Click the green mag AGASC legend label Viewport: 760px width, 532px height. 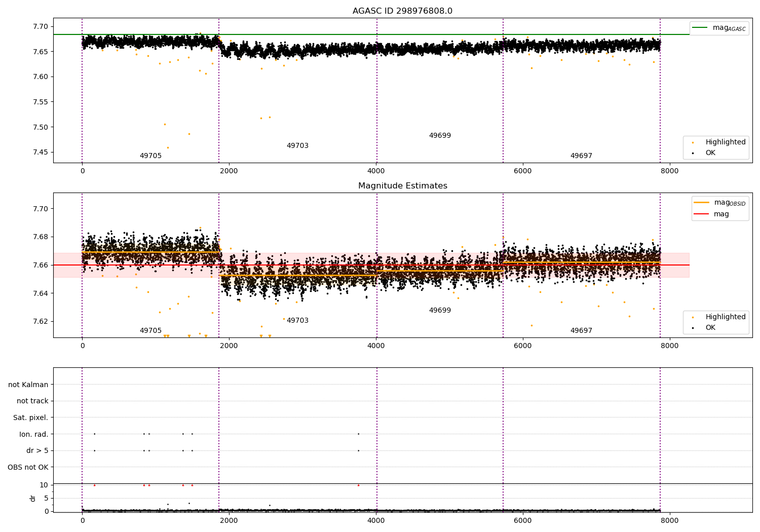(729, 28)
